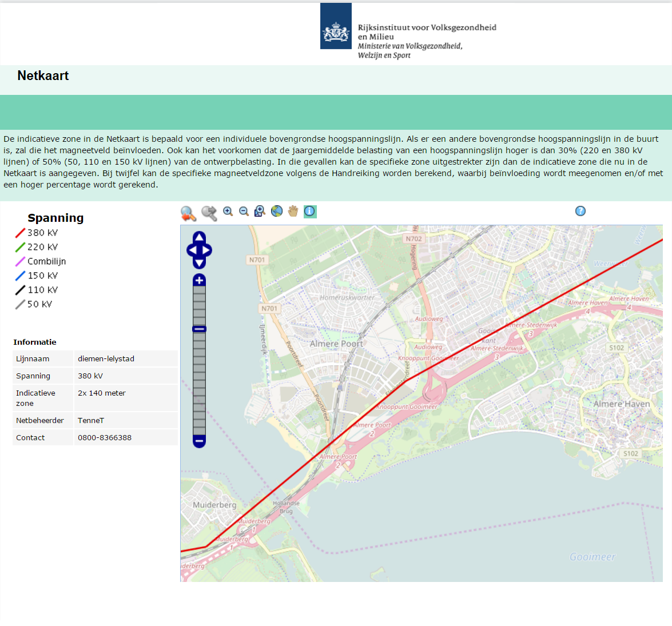Pan the map east with right arrow
The image size is (672, 626).
(x=207, y=250)
